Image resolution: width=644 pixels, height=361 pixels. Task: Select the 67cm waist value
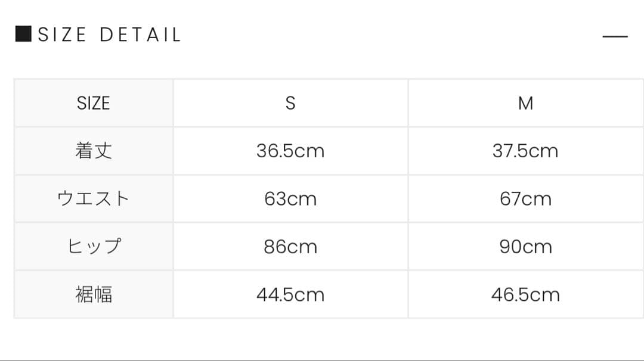pyautogui.click(x=525, y=198)
